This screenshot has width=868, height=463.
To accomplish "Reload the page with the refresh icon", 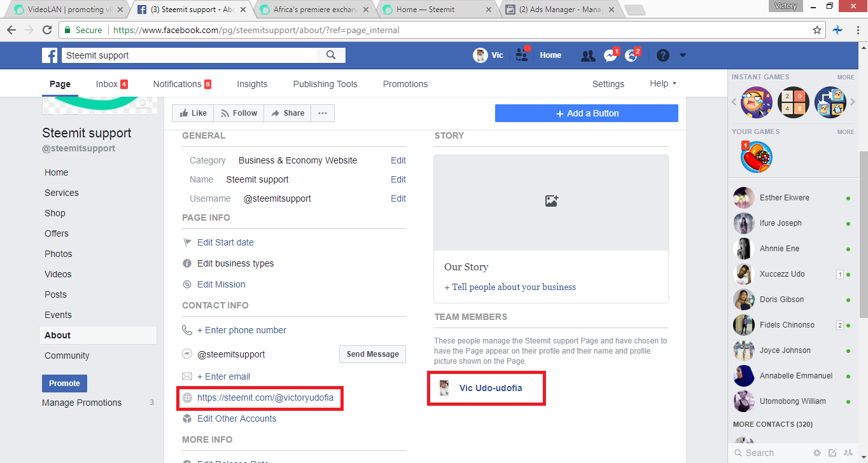I will pos(47,30).
